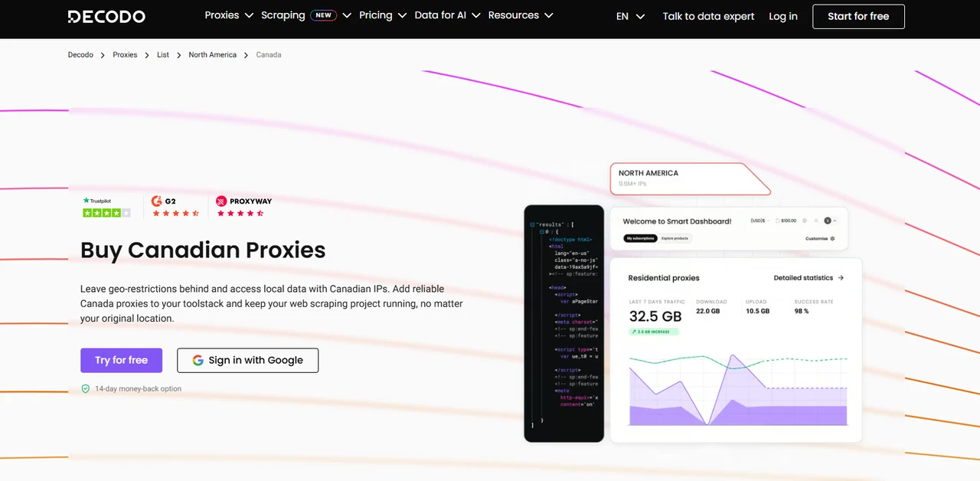Screen dimensions: 980x481
Task: Open the List breadcrumb link
Action: click(163, 55)
